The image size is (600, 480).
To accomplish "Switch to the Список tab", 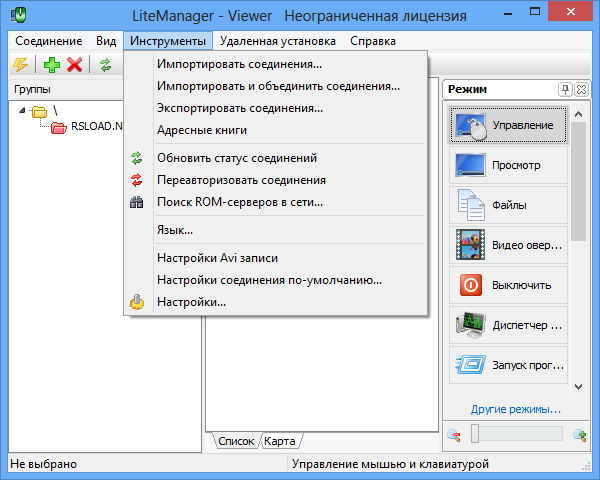I will pos(236,441).
